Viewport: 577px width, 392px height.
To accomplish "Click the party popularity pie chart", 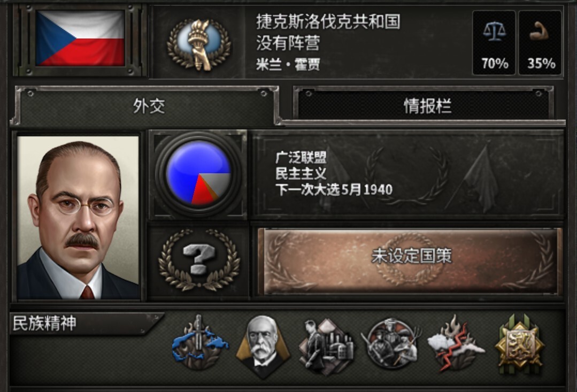I will [199, 174].
